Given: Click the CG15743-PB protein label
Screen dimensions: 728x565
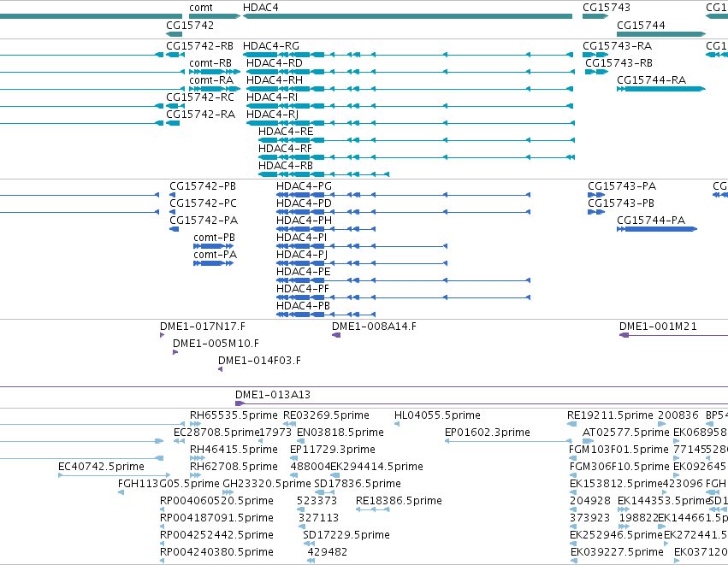Looking at the screenshot, I should (x=621, y=203).
